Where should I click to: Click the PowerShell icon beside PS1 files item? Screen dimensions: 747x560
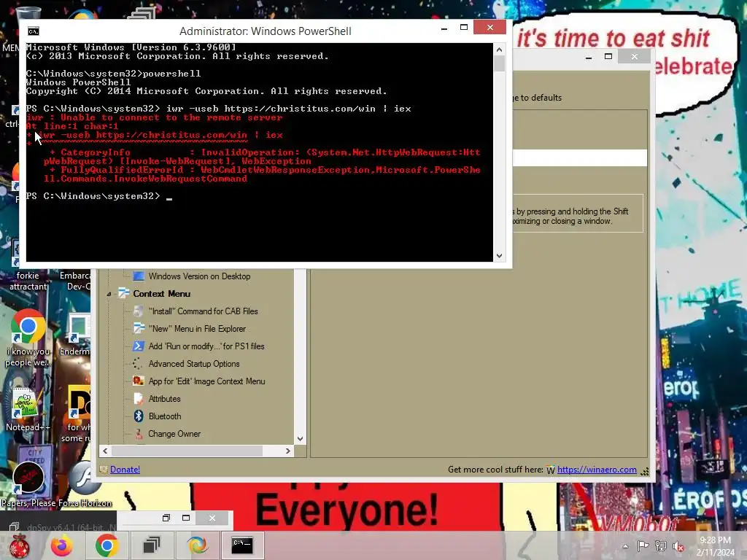tap(139, 346)
